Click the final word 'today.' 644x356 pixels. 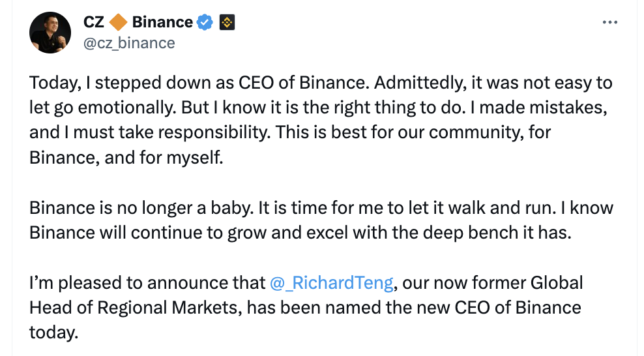[54, 332]
